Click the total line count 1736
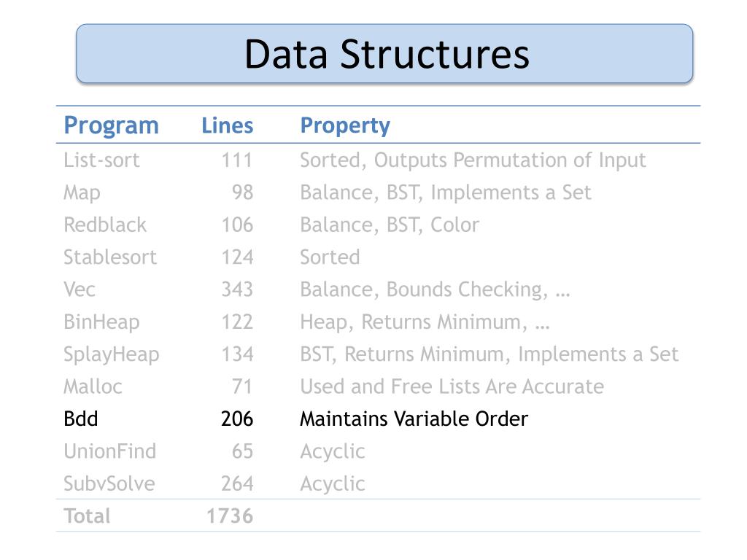 pos(230,516)
